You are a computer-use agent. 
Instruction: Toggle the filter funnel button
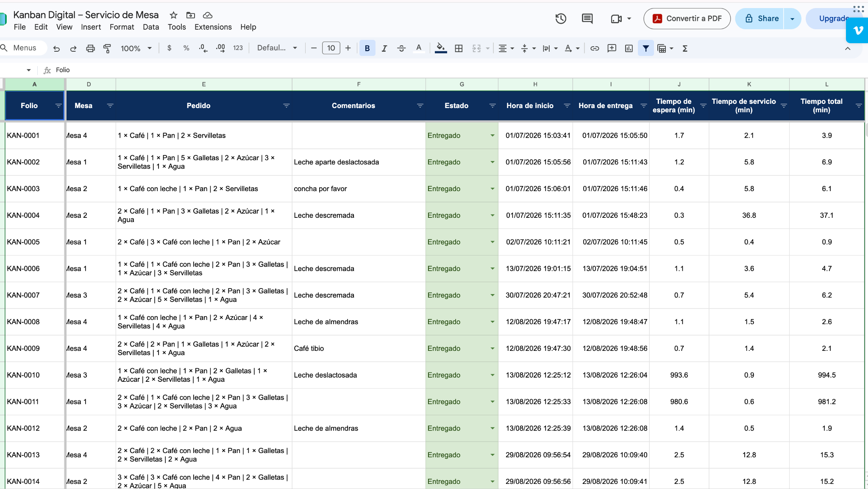pos(645,48)
